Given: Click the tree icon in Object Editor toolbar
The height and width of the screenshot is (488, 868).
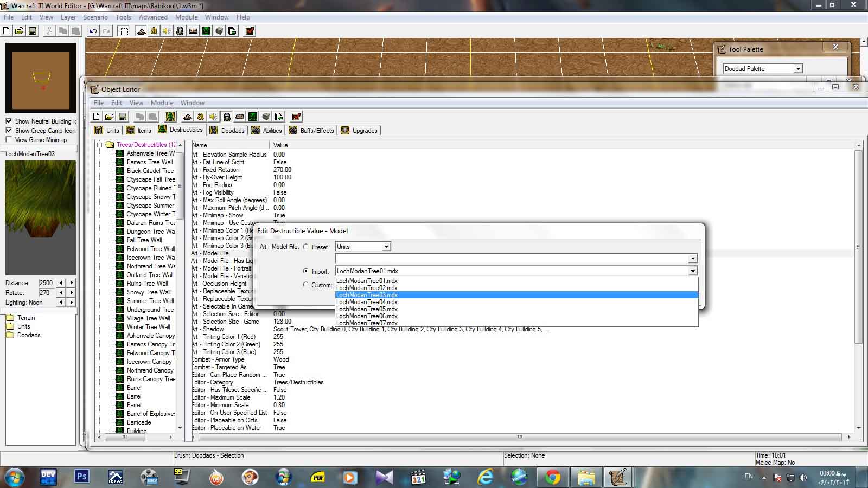Looking at the screenshot, I should 170,117.
